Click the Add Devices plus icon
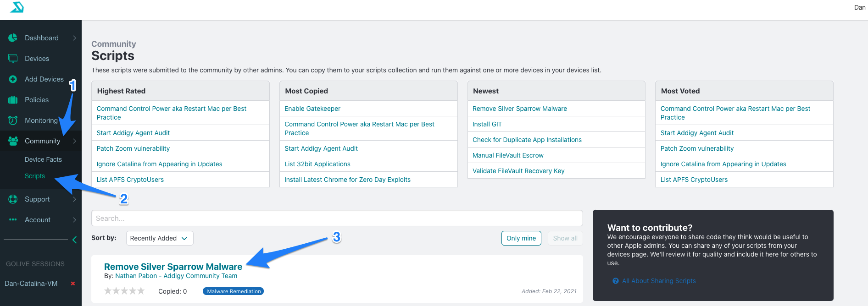The width and height of the screenshot is (868, 306). point(13,79)
